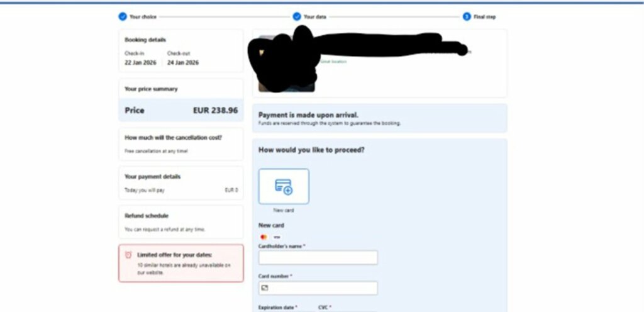Viewport: 644px width, 312px height.
Task: Go back to Your choice step
Action: click(143, 17)
